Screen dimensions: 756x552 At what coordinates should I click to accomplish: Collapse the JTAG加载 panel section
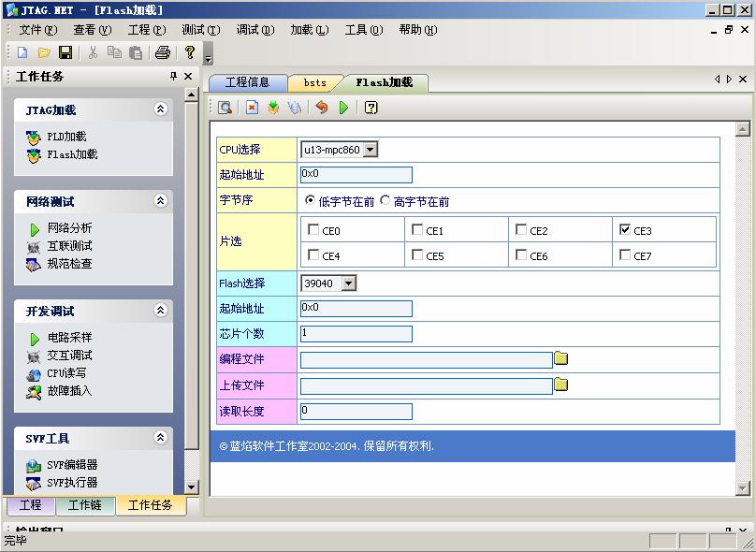coord(160,109)
